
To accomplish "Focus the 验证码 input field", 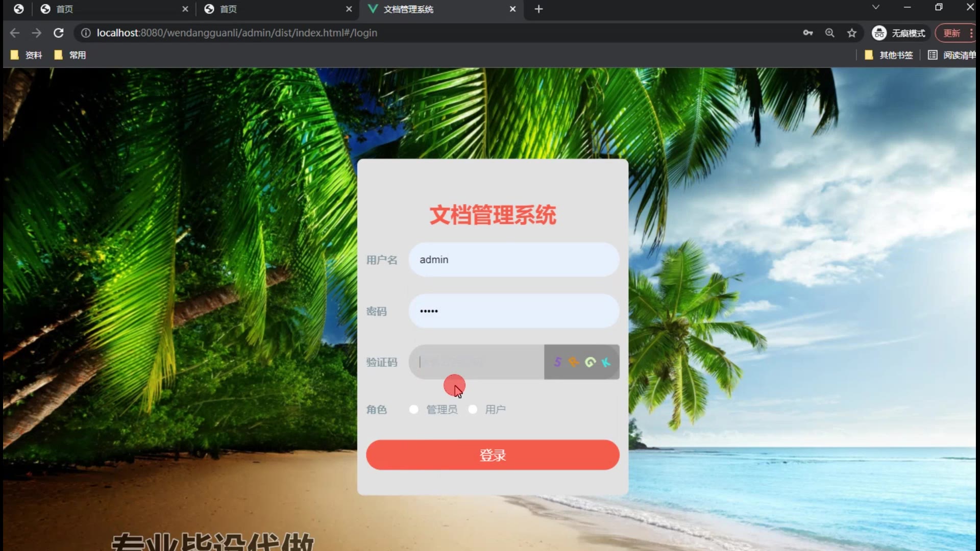I will coord(477,362).
